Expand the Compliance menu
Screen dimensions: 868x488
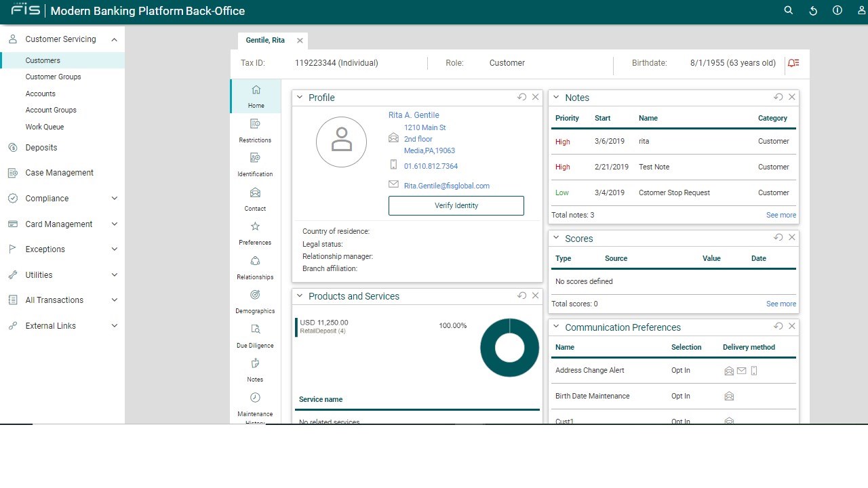(114, 199)
